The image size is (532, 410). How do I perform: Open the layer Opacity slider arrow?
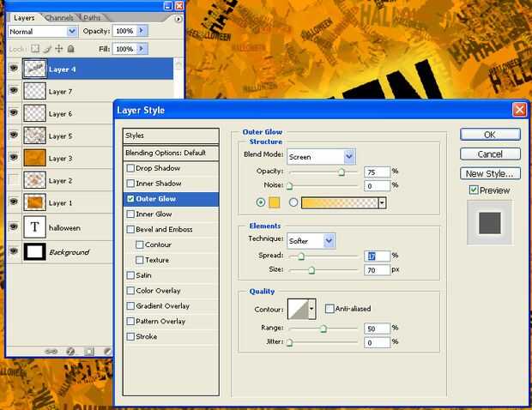pyautogui.click(x=142, y=31)
